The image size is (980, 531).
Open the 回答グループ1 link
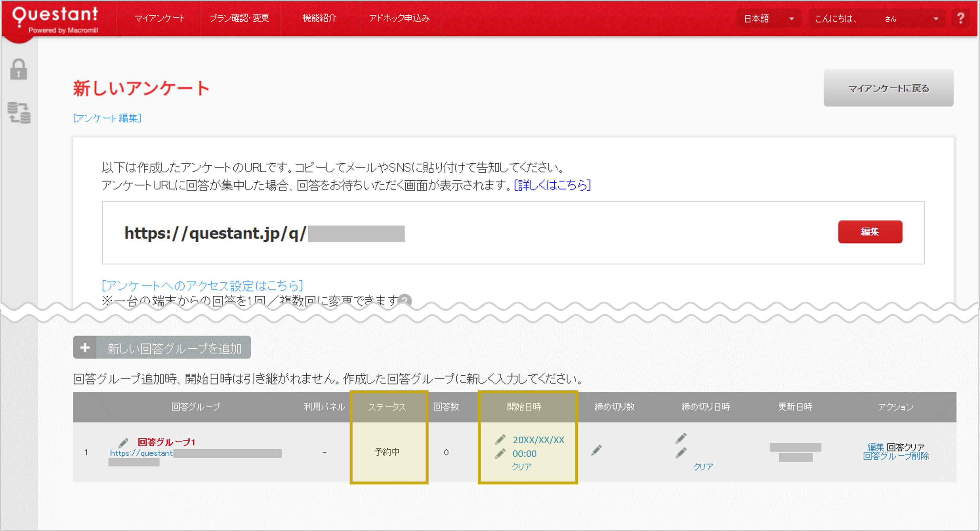(x=166, y=442)
